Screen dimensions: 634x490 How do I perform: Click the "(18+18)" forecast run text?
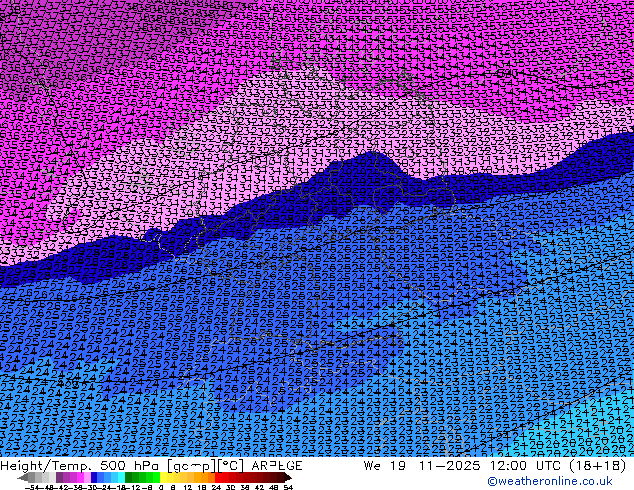coord(598,466)
